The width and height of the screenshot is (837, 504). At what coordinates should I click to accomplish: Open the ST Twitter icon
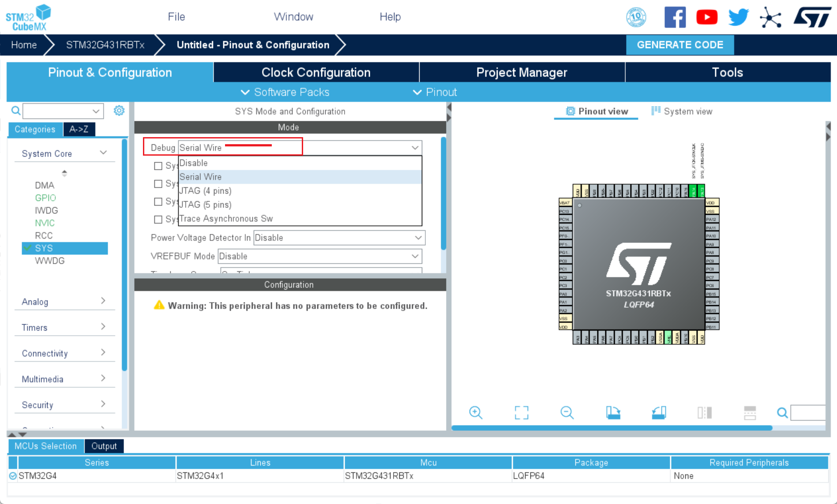tap(739, 18)
